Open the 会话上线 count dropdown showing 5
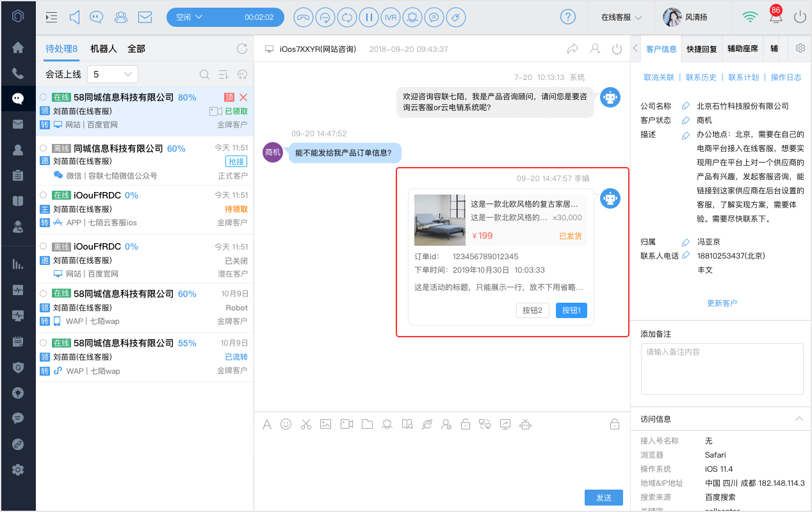This screenshot has height=512, width=812. click(x=113, y=74)
